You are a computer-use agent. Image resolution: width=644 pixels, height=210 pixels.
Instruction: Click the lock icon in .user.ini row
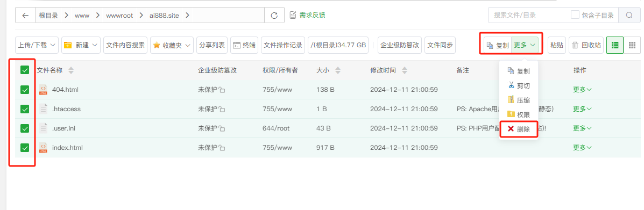pyautogui.click(x=222, y=129)
